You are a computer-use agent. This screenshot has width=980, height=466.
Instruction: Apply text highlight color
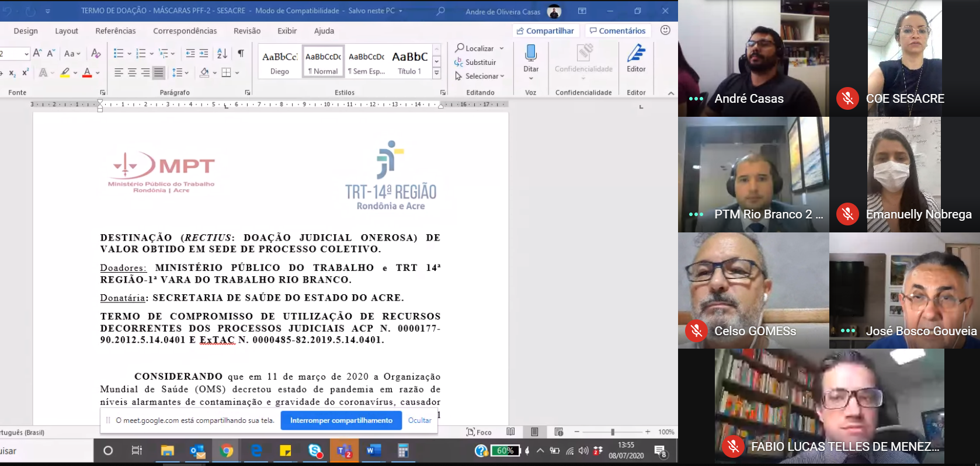pyautogui.click(x=65, y=72)
